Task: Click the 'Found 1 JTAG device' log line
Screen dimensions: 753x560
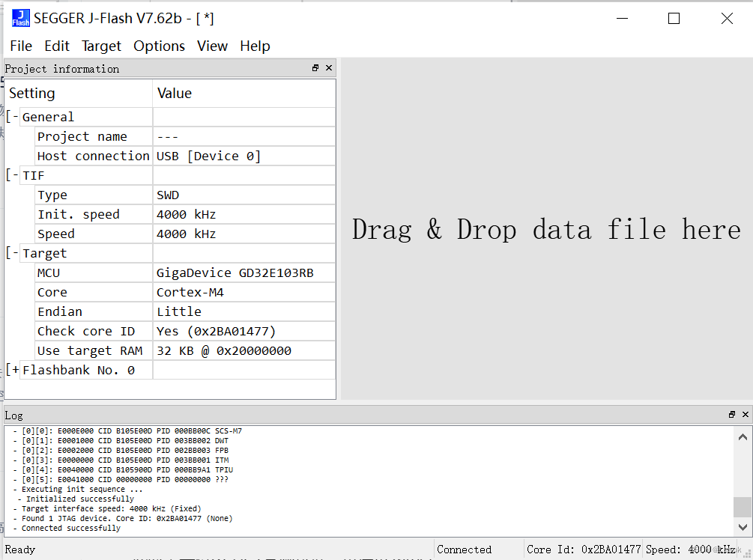Action: point(122,518)
